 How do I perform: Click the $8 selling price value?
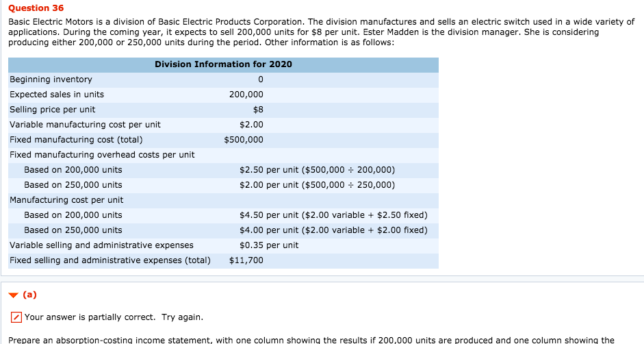(258, 110)
